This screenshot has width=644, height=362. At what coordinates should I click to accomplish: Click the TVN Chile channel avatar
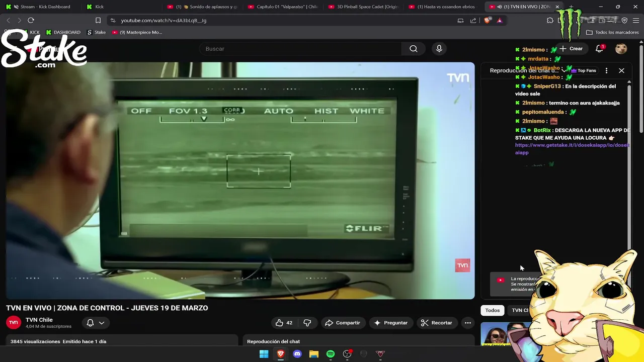[x=14, y=323]
